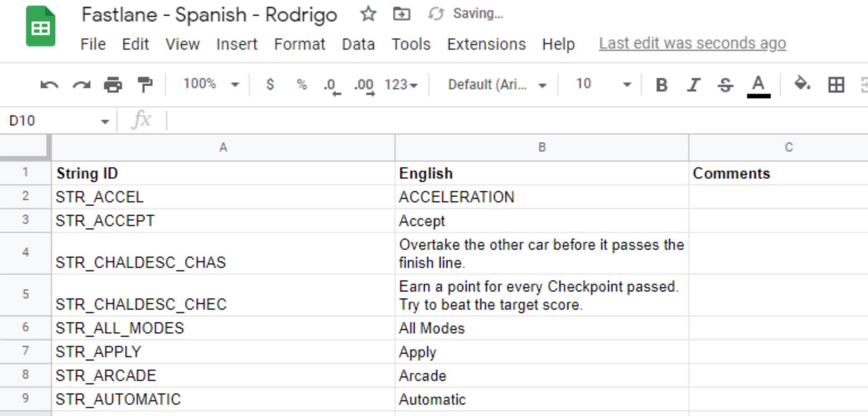The image size is (868, 416).
Task: Open the Default (Arial) font dropdown
Action: point(496,85)
